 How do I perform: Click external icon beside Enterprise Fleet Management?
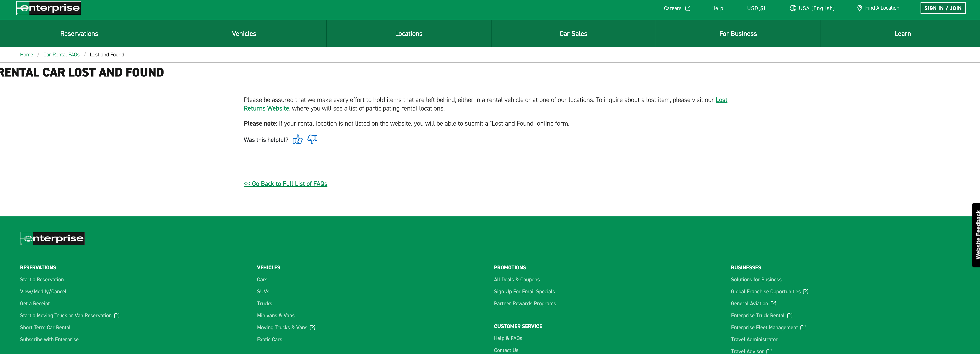point(803,327)
